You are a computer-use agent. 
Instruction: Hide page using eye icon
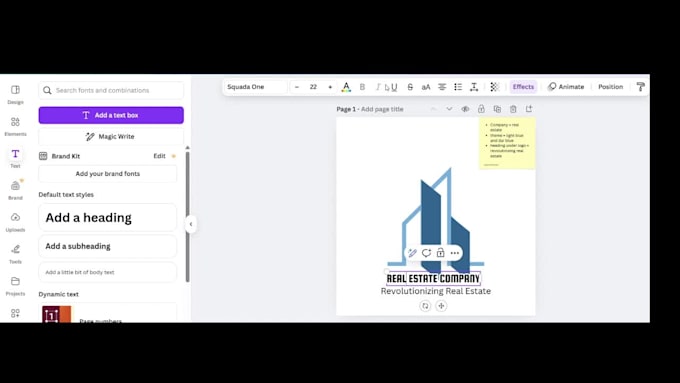465,109
